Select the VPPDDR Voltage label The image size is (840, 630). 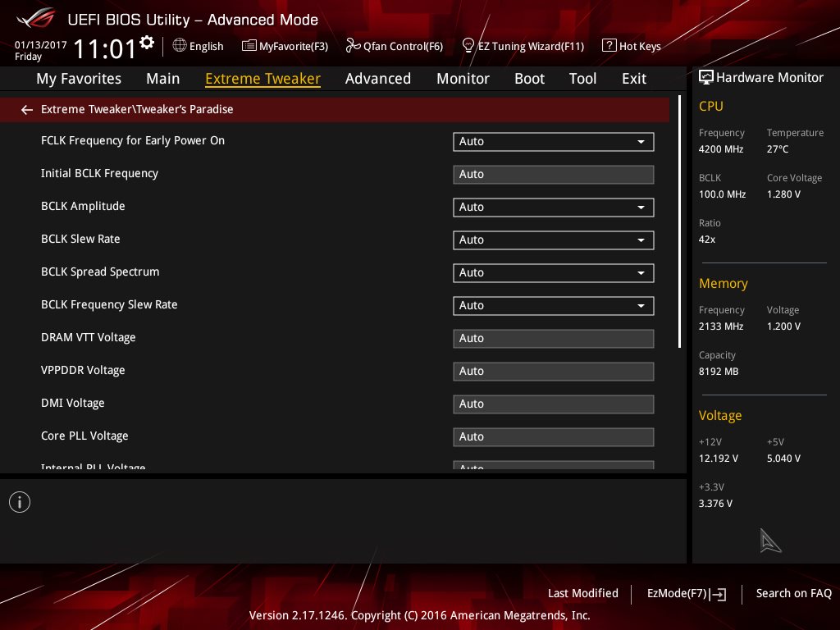click(x=83, y=370)
